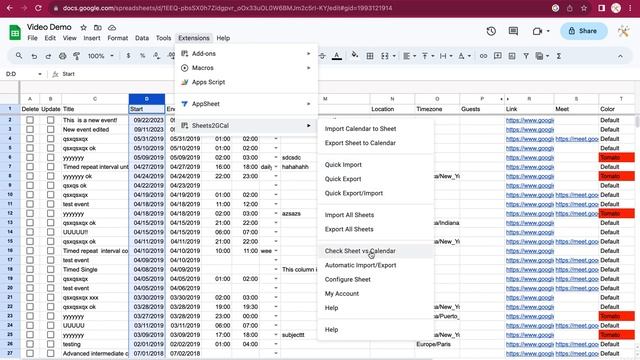The height and width of the screenshot is (360, 640).
Task: Click the undo arrow
Action: click(x=34, y=56)
